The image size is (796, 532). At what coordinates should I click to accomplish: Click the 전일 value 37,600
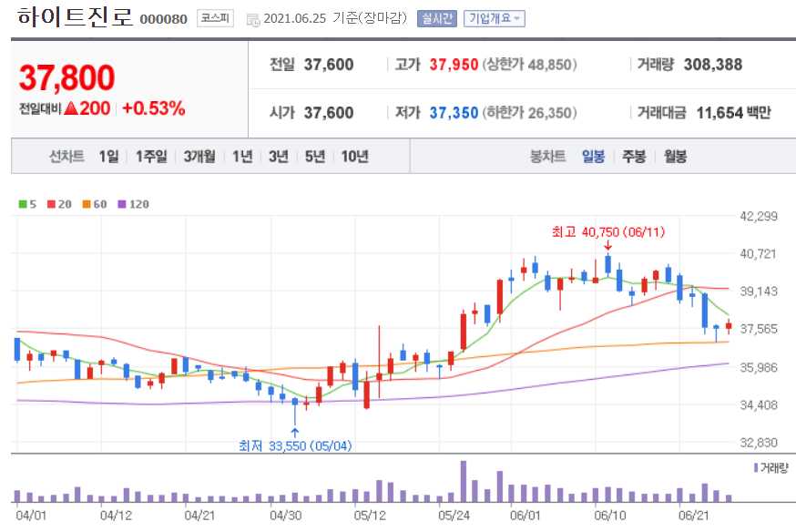329,65
